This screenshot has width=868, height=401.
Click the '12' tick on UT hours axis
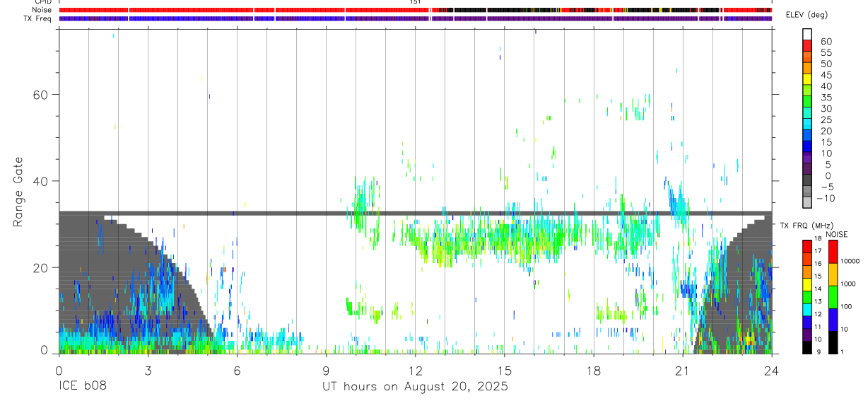point(415,370)
